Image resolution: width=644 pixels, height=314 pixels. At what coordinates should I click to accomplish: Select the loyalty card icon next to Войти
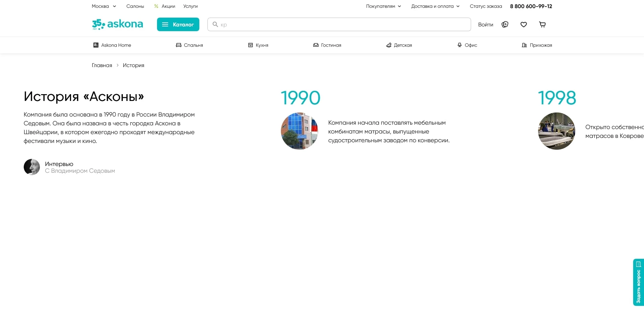pyautogui.click(x=505, y=24)
